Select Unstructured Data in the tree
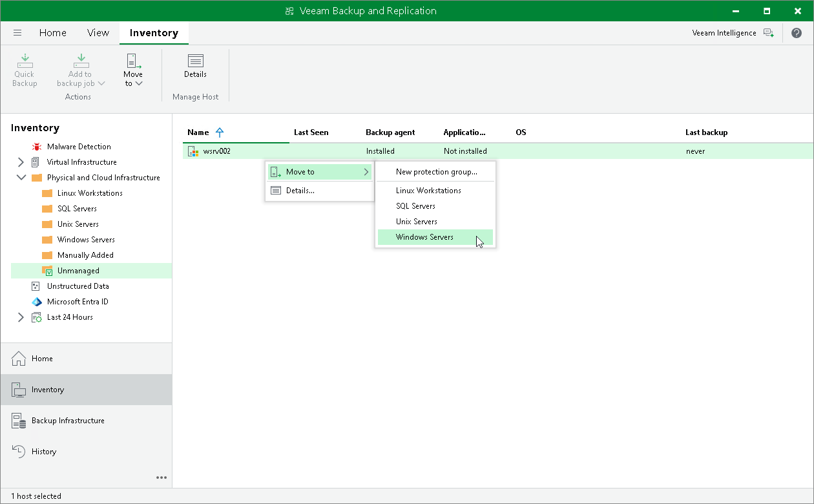Screen dimensions: 814x504 tap(78, 286)
